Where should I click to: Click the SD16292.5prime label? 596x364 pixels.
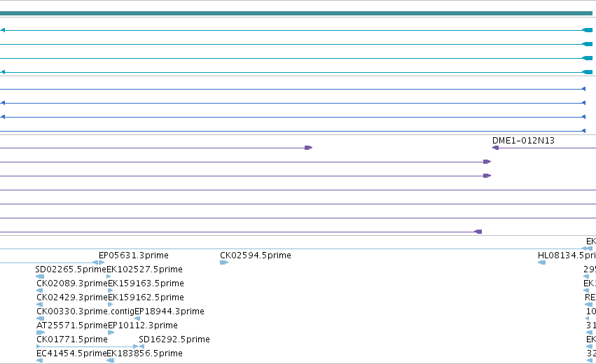pyautogui.click(x=174, y=339)
